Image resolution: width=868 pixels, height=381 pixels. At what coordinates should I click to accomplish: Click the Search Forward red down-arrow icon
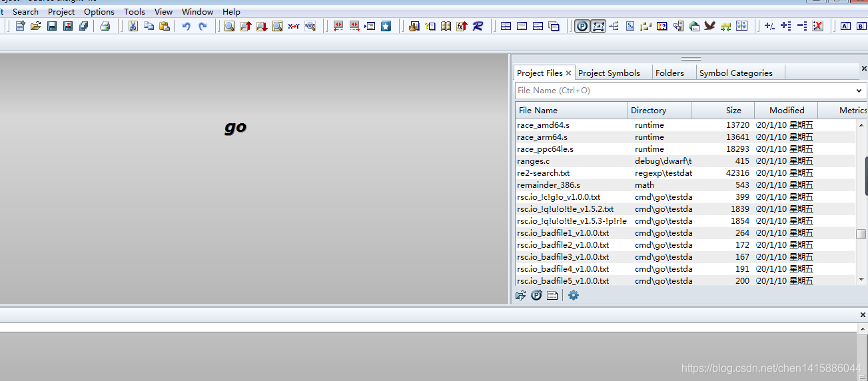coord(262,26)
